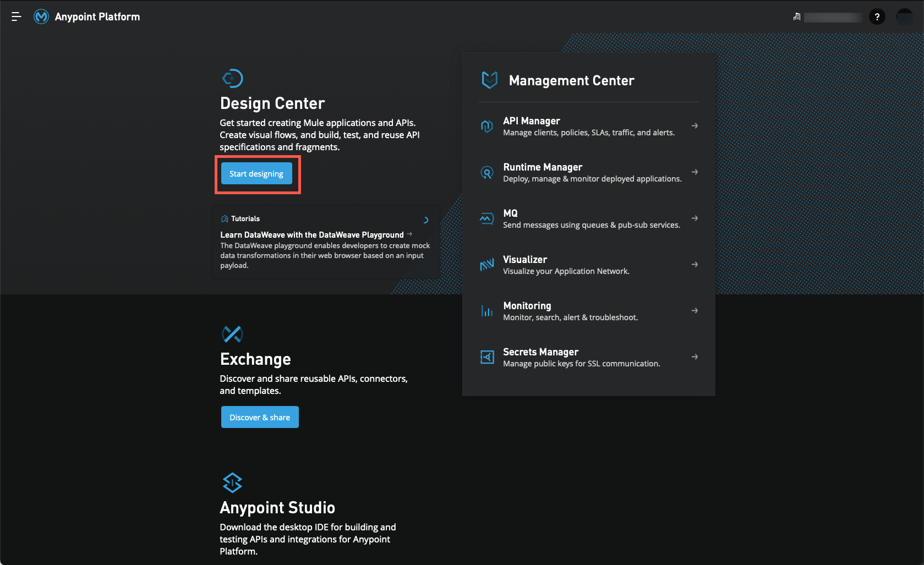Click the Management Center heading
The image size is (924, 565).
(x=571, y=81)
